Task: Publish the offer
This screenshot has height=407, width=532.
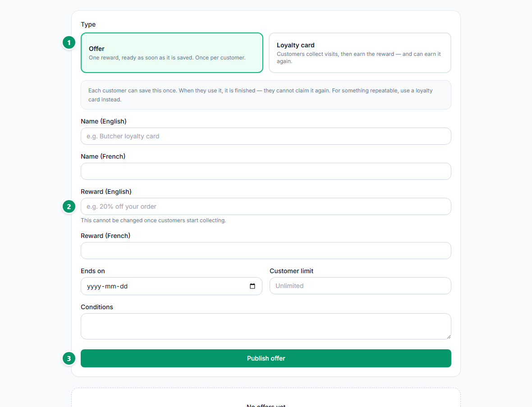Action: coord(266,358)
